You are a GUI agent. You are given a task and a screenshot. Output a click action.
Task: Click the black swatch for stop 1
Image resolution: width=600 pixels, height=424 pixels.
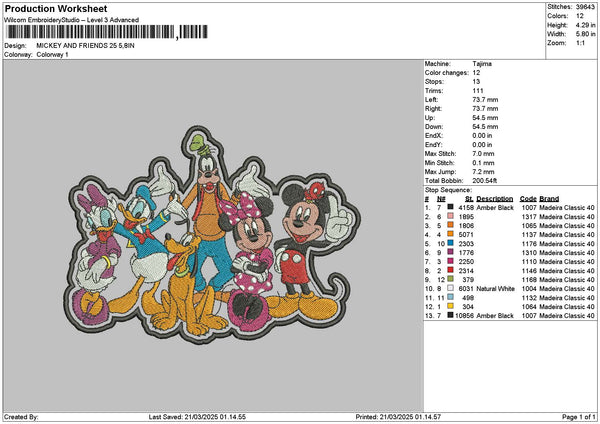450,207
